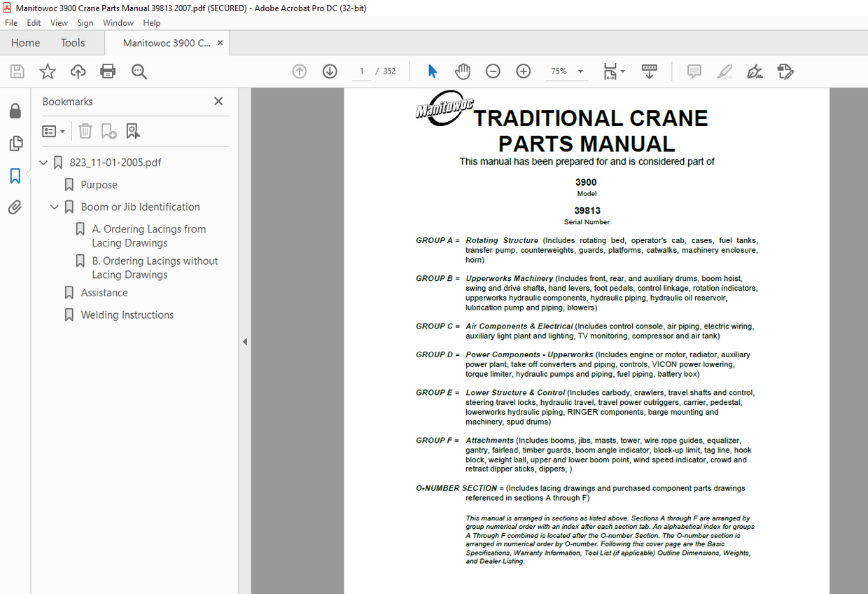Open the Sign menu
This screenshot has width=868, height=594.
[85, 22]
